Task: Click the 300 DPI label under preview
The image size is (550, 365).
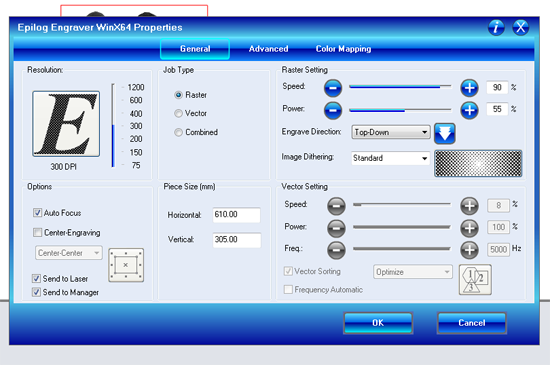Action: coord(63,167)
